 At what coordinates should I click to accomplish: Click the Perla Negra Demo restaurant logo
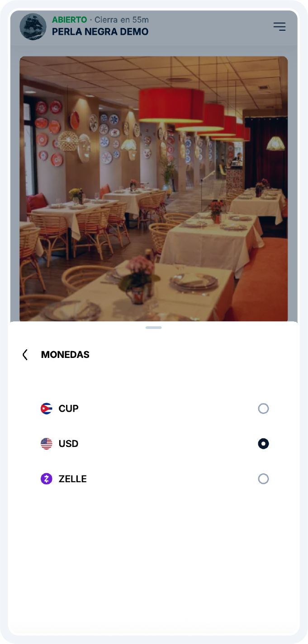33,26
